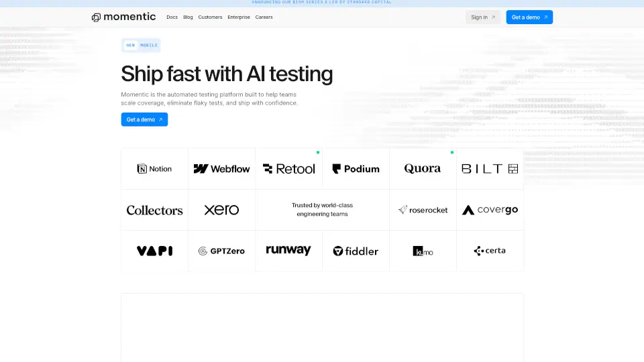Image resolution: width=644 pixels, height=362 pixels.
Task: Click the Podium logo tile
Action: 356,169
